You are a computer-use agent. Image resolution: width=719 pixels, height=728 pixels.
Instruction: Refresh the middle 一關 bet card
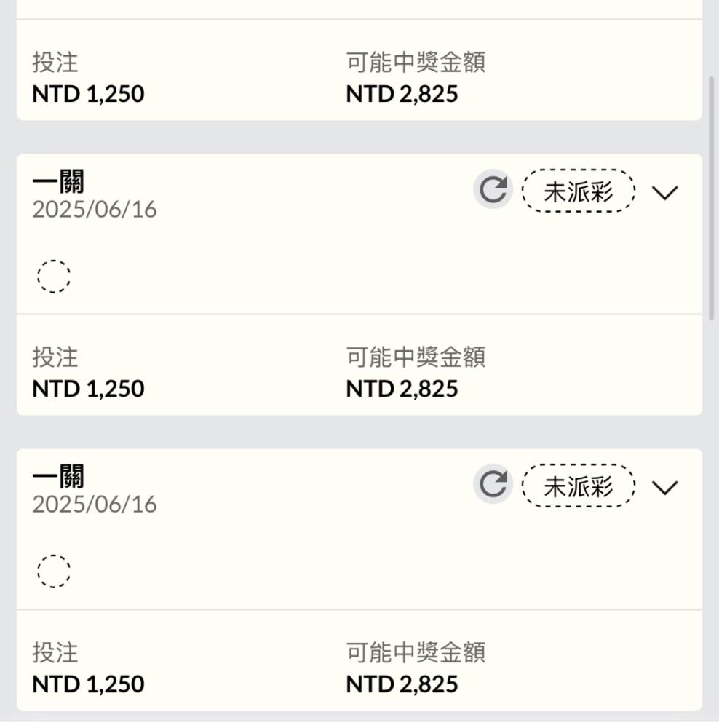[493, 189]
